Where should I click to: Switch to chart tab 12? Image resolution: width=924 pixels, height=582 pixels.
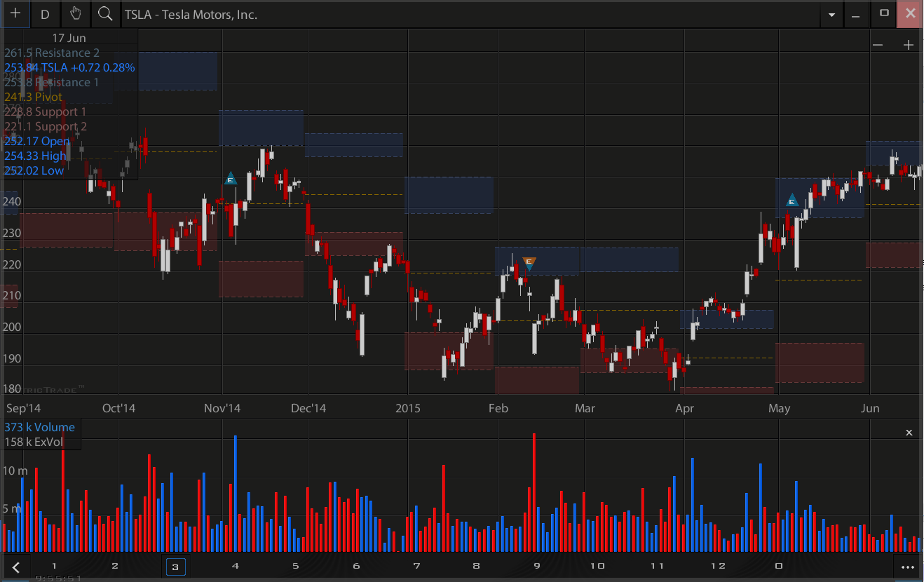[x=718, y=566]
